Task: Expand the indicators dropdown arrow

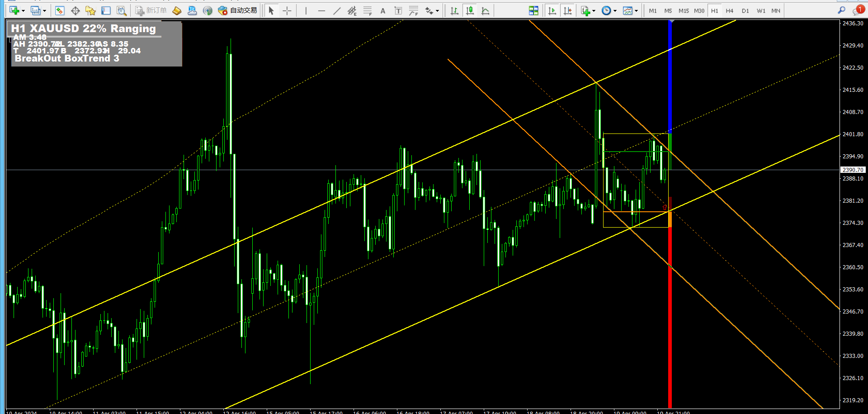Action: pos(594,11)
